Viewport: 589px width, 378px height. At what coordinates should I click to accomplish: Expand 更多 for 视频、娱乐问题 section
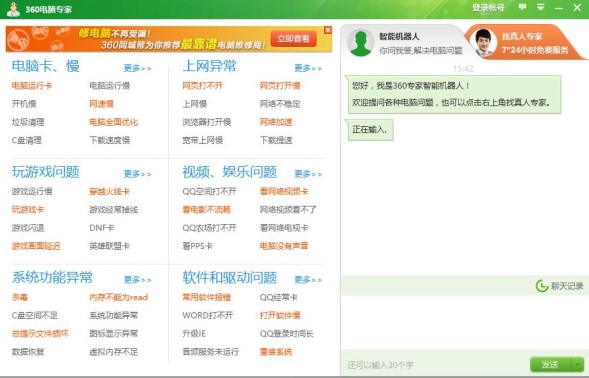(x=308, y=174)
